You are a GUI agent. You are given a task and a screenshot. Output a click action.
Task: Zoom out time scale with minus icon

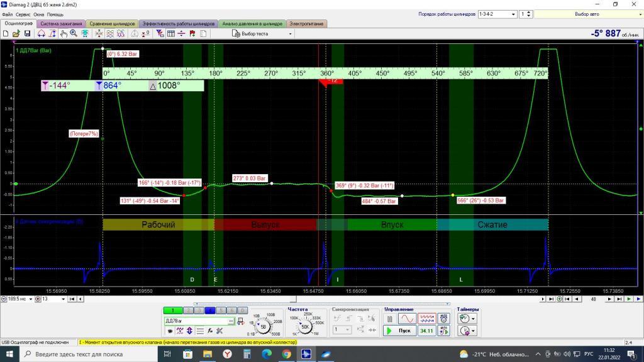(x=4, y=299)
